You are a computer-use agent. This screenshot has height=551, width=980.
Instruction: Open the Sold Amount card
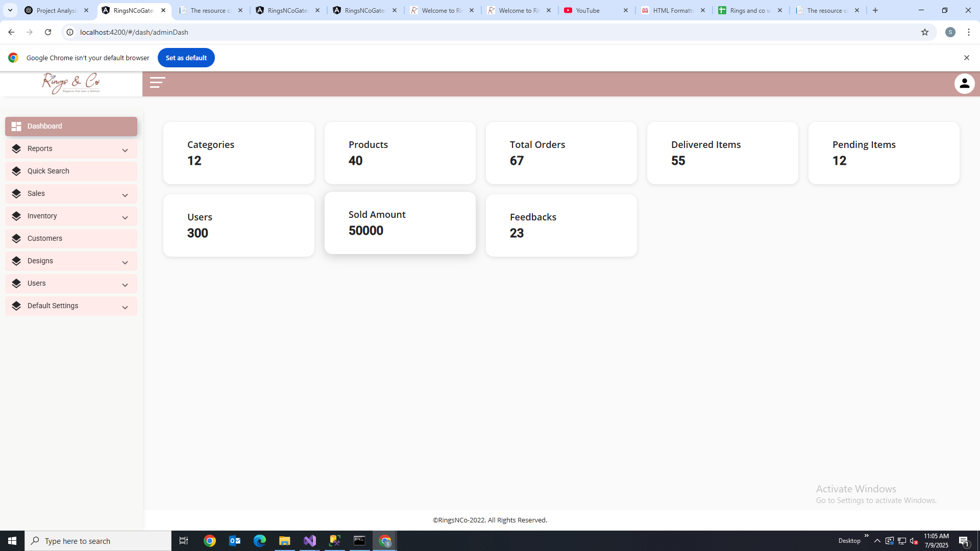coord(400,223)
